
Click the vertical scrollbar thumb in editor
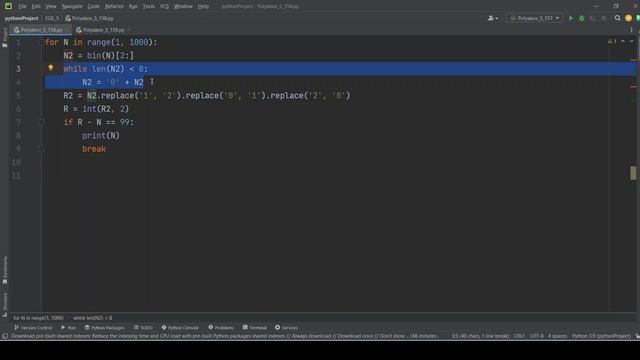pos(633,173)
